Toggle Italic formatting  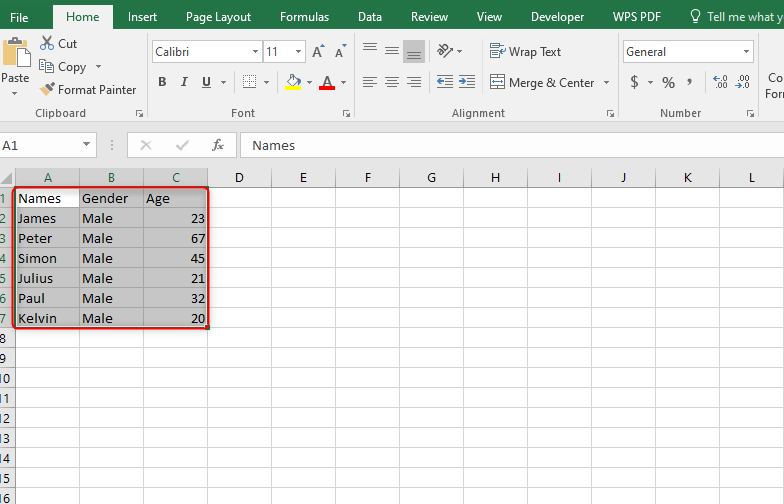(184, 82)
